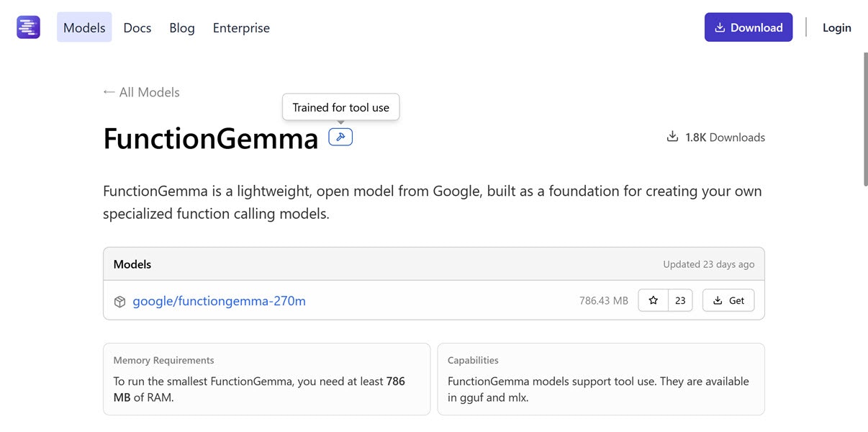This screenshot has height=432, width=868.
Task: Open the Enterprise navigation link
Action: [x=241, y=27]
